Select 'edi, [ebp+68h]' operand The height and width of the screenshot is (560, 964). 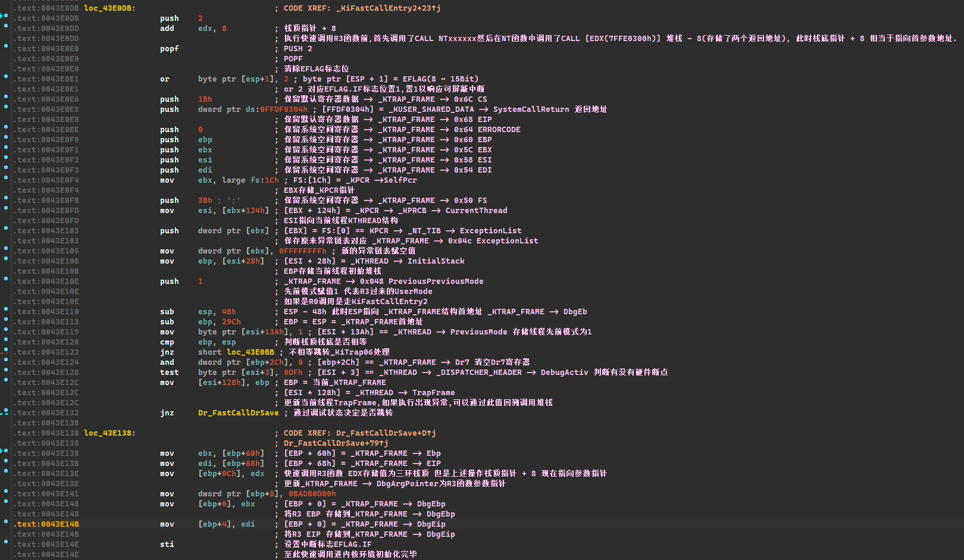tap(231, 464)
